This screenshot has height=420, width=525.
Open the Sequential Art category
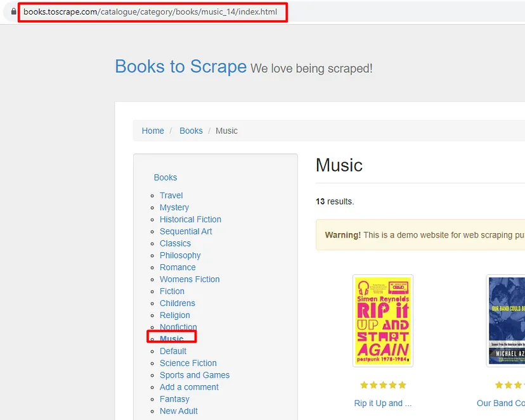tap(186, 231)
